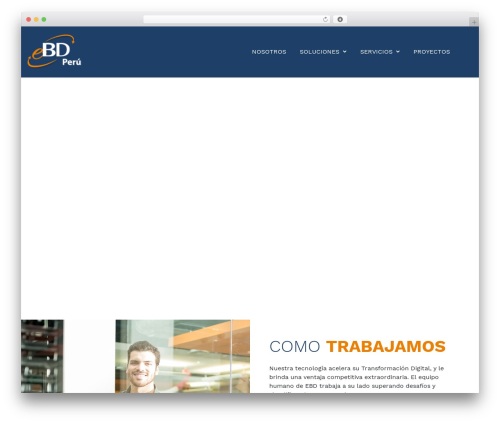Open the Soluciones menu item
The image size is (500, 423).
(319, 52)
